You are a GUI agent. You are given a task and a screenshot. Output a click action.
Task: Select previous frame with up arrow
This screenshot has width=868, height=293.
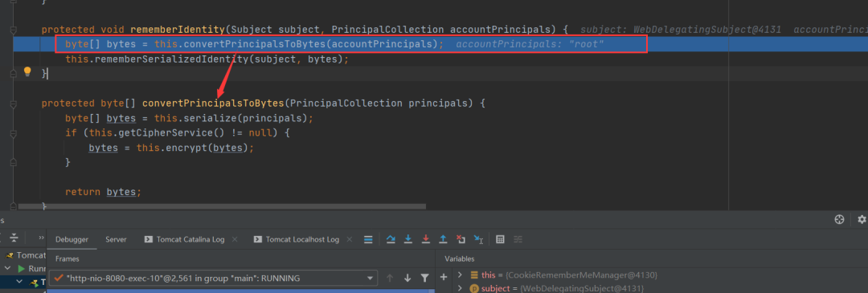[390, 278]
